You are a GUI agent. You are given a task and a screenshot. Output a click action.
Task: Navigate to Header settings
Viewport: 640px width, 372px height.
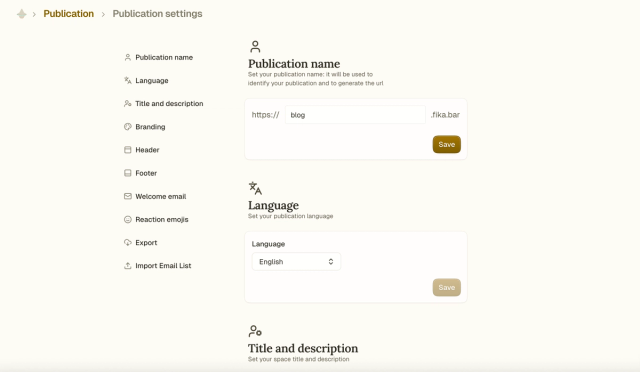[147, 150]
